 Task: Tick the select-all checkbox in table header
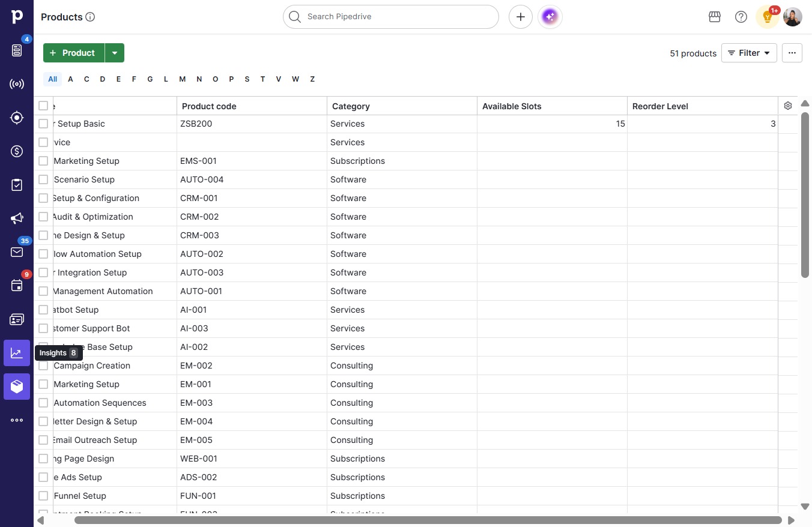pos(43,106)
